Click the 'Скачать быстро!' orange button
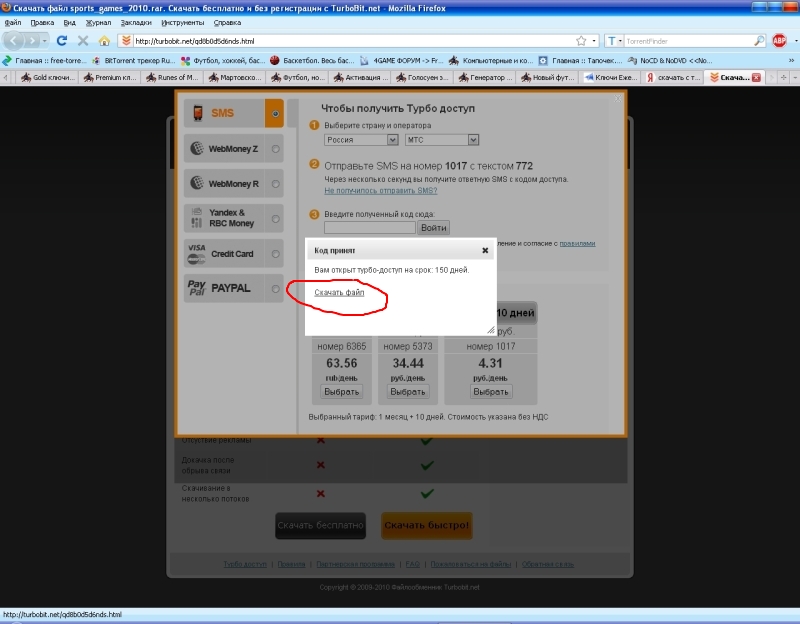 [427, 526]
